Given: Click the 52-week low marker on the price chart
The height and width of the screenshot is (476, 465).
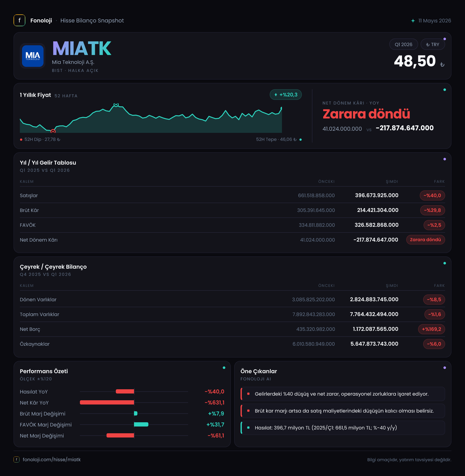Looking at the screenshot, I should tap(53, 132).
